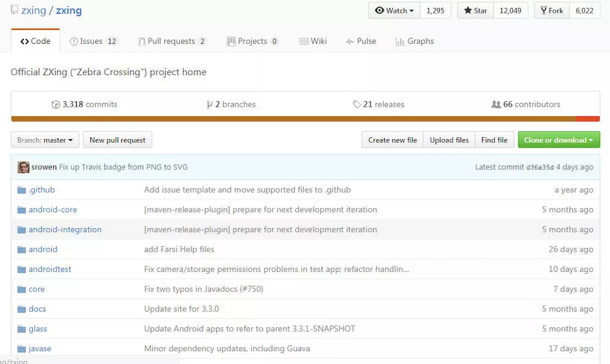Image resolution: width=610 pixels, height=364 pixels.
Task: Open commit message 'Fix up Travis badge from PNG to SVG'
Action: pyautogui.click(x=123, y=167)
